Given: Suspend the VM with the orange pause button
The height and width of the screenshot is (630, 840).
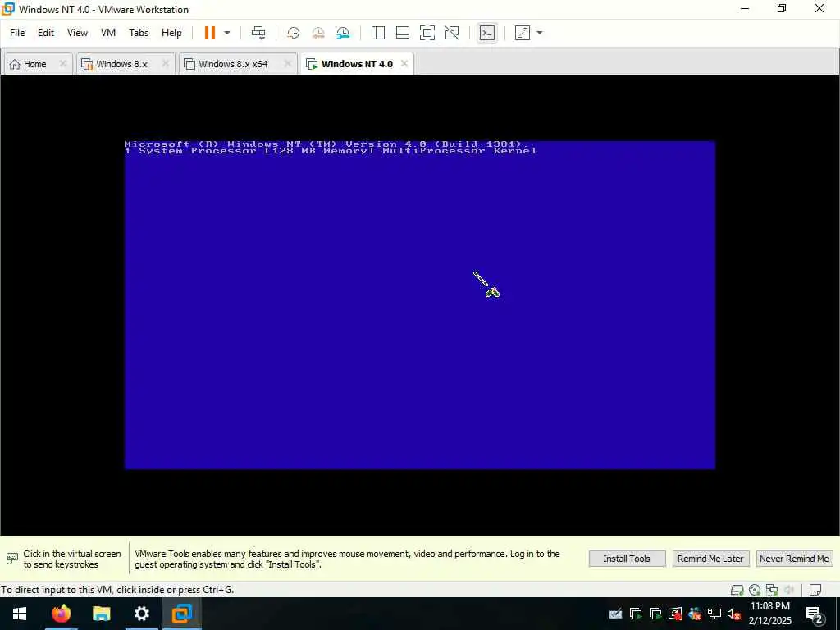Looking at the screenshot, I should (209, 33).
